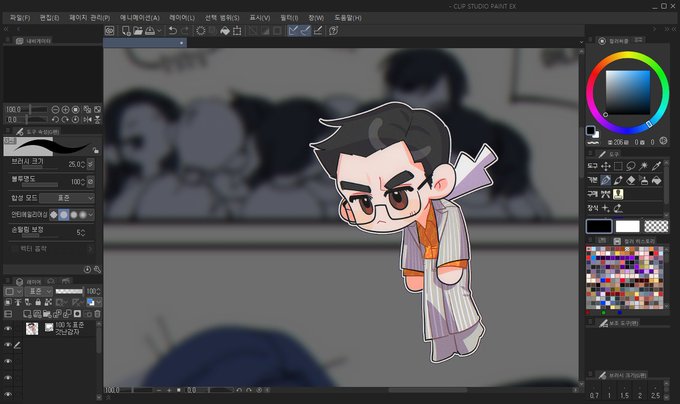Image resolution: width=680 pixels, height=404 pixels.
Task: Open the 파일(F) menu
Action: [x=20, y=18]
